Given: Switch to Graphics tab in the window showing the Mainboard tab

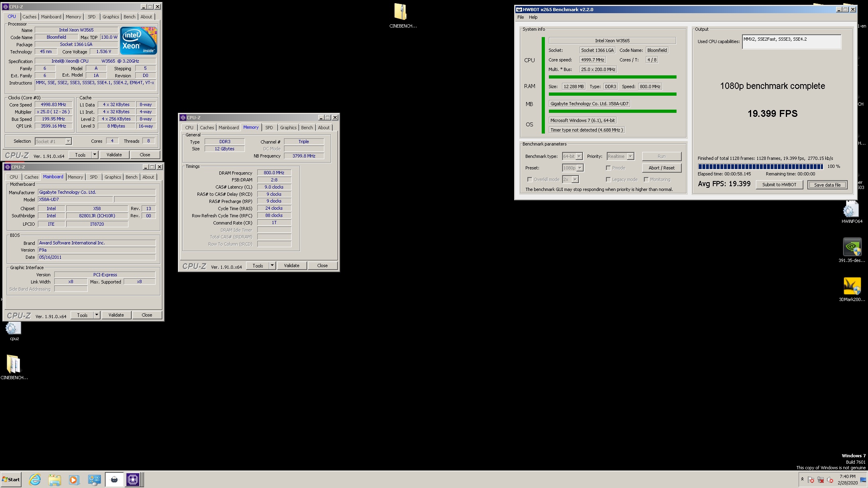Looking at the screenshot, I should click(112, 177).
